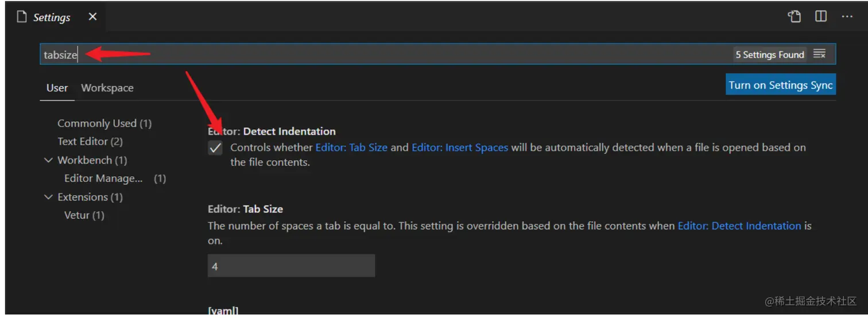Open the Editor: Detect Indentation link

[739, 226]
